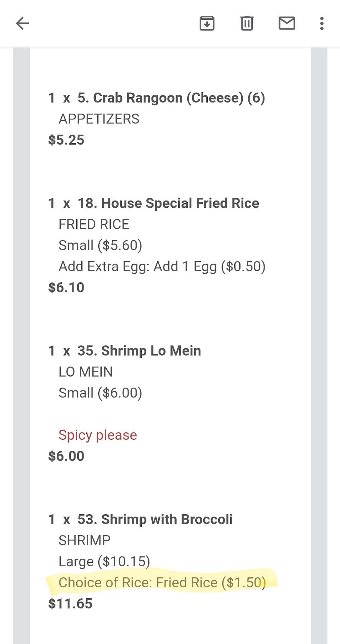Select the APPETIZERS category text
Viewport: 340px width, 644px height.
[x=99, y=119]
